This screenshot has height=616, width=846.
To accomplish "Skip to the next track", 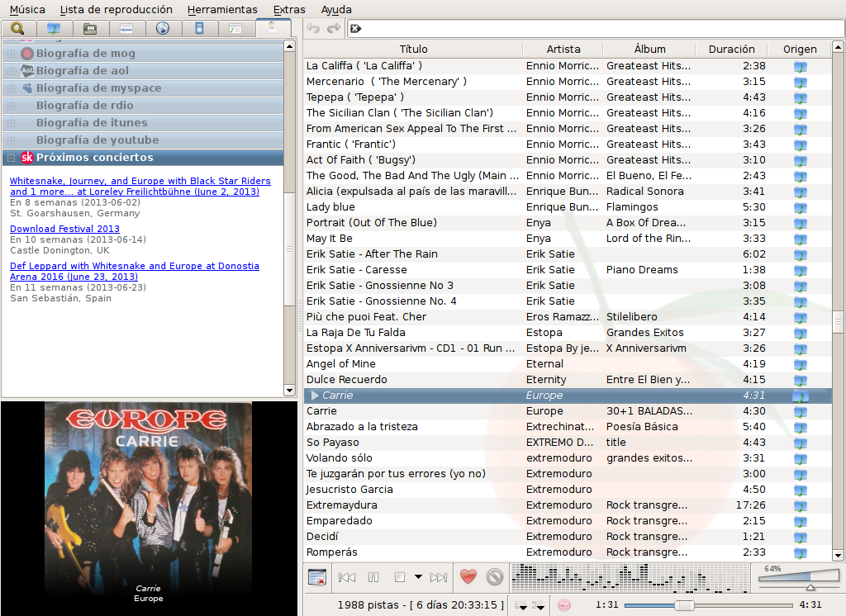I will click(x=439, y=577).
